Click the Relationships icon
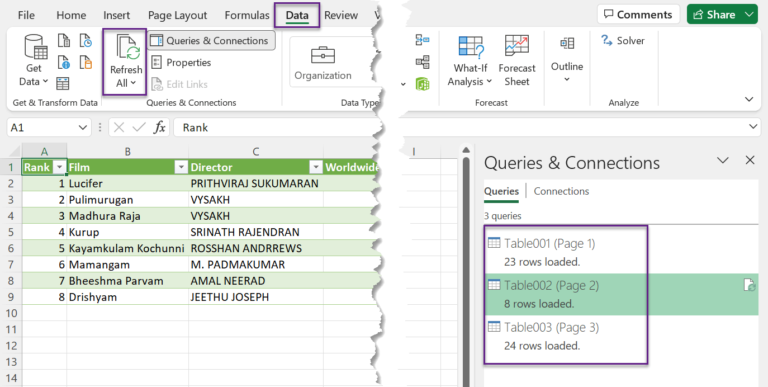The height and width of the screenshot is (387, 768). click(422, 62)
